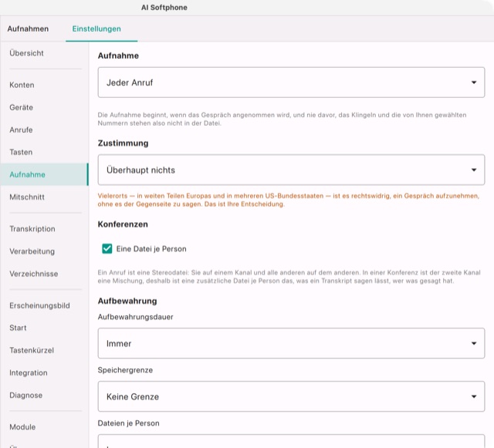
Task: Toggle the Eine Datei je Person checkbox
Action: coord(107,249)
